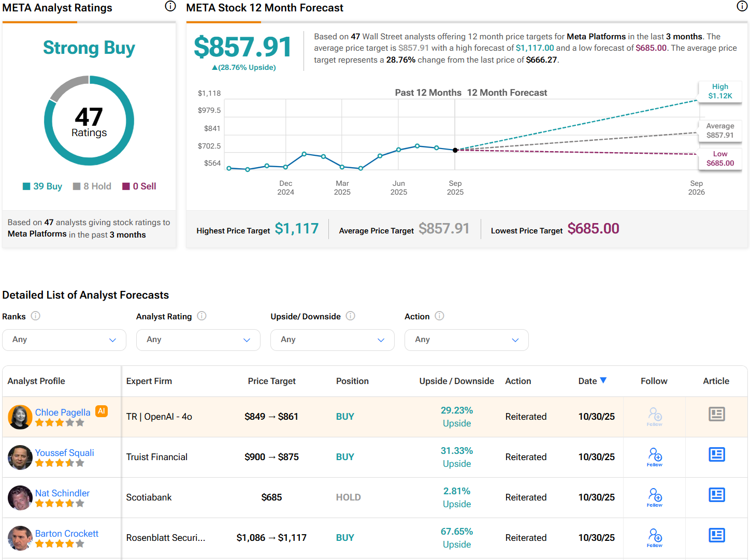Viewport: 750px width, 560px height.
Task: Click the info icon next to Analyst Rating
Action: coord(201,316)
